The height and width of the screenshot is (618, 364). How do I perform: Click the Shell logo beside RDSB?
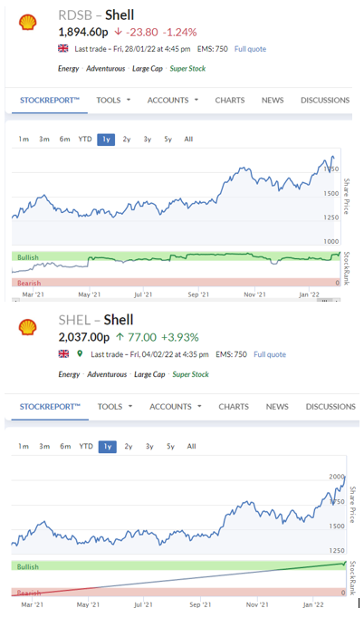(27, 23)
